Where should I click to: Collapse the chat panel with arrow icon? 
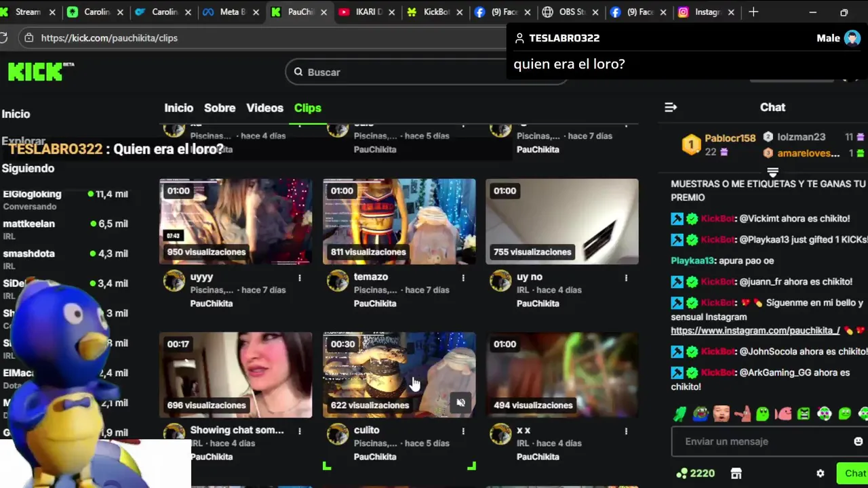click(671, 107)
